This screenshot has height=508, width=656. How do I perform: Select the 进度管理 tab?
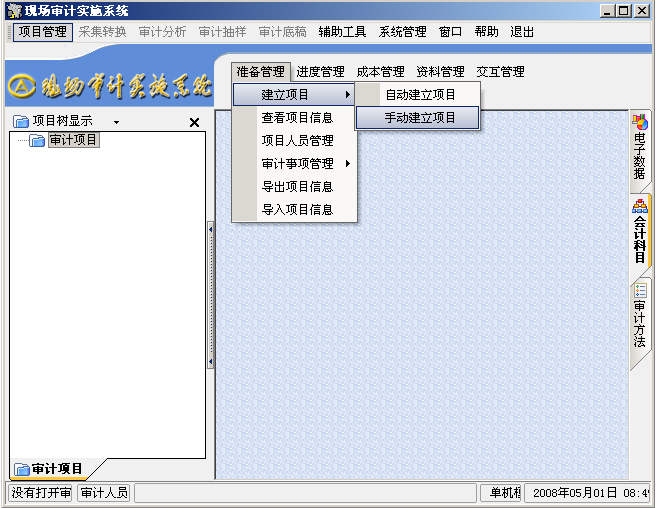[x=320, y=72]
